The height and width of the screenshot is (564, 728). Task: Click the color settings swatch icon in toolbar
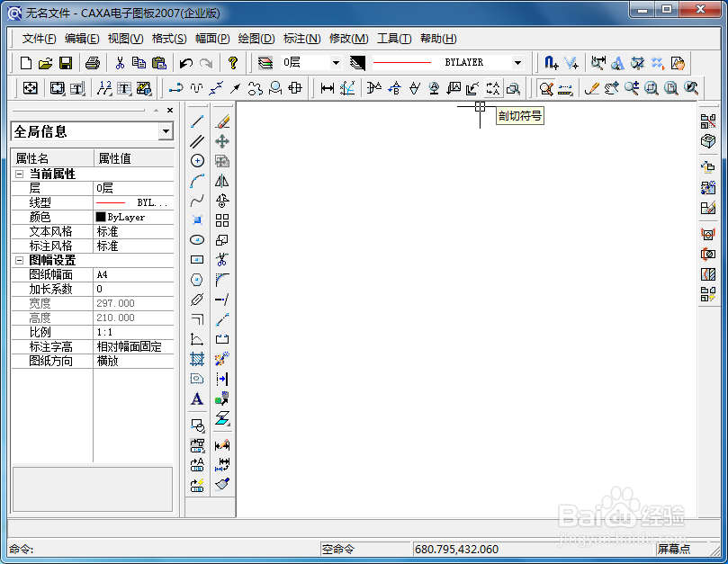[357, 63]
